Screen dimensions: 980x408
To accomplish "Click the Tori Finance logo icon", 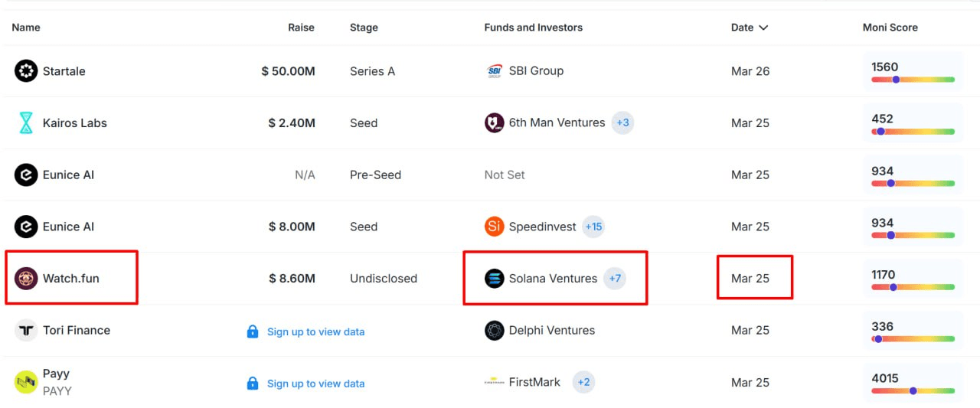I will (26, 331).
